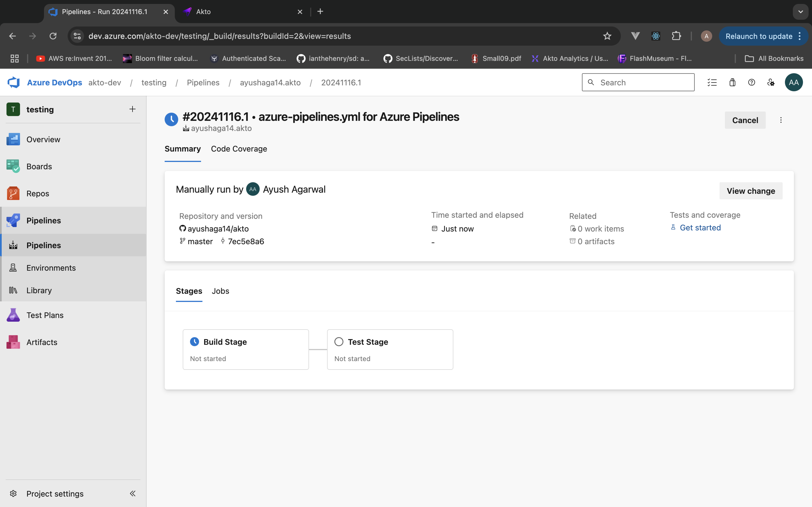Click plus button next to testing project
812x507 pixels.
pos(133,109)
